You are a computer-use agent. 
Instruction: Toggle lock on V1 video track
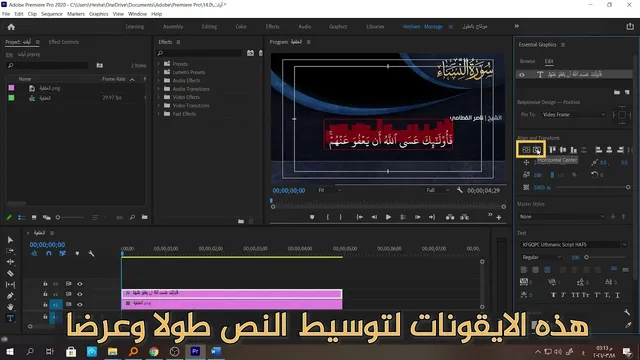45,304
